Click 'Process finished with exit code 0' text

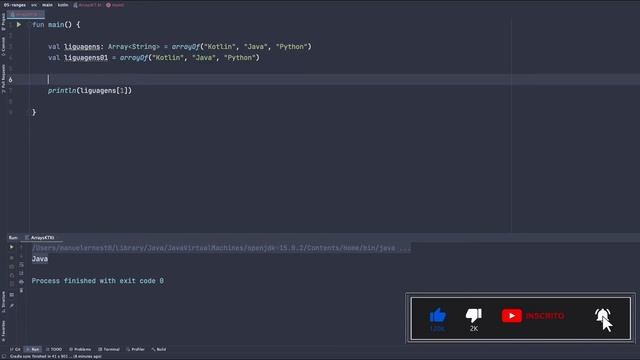[98, 281]
